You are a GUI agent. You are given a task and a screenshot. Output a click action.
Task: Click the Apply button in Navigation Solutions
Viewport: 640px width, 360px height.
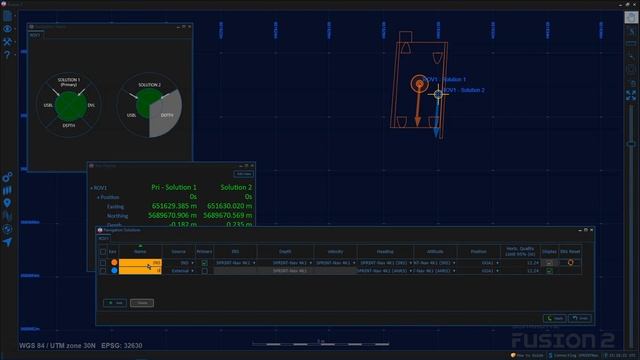[555, 318]
